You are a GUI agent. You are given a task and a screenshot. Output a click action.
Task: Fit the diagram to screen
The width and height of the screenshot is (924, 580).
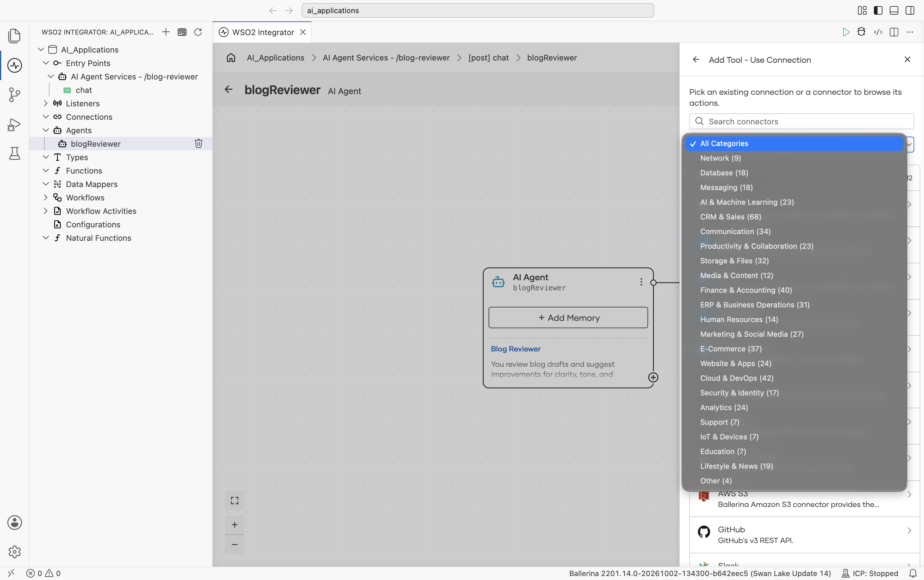(234, 501)
